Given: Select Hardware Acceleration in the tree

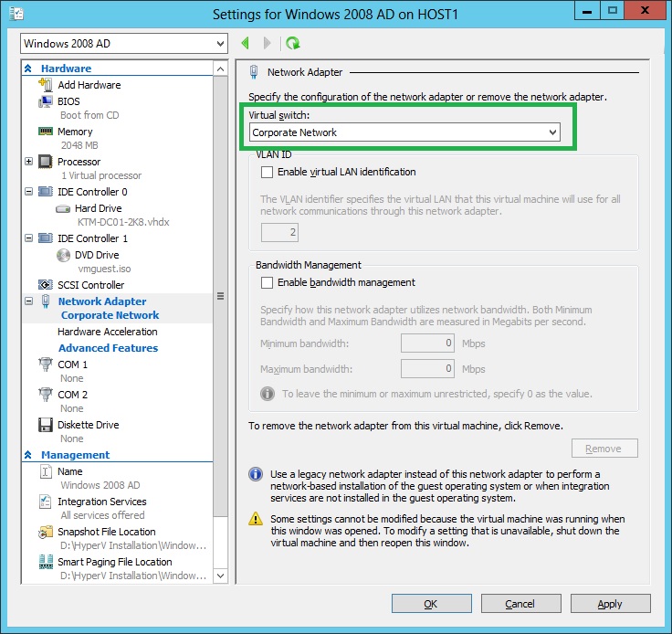Looking at the screenshot, I should [x=107, y=332].
